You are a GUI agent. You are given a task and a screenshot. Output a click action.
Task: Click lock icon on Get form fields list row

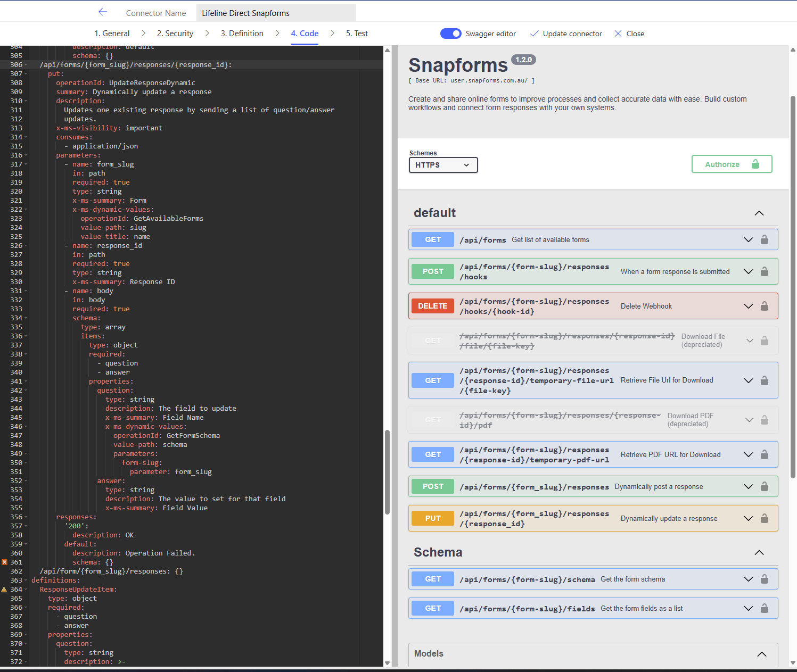(x=765, y=608)
